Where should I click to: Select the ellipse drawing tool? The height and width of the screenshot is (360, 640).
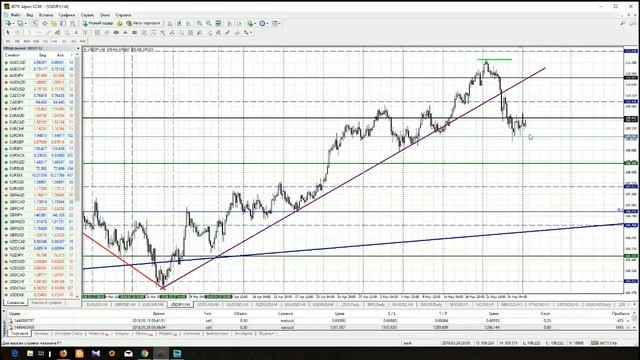pyautogui.click(x=116, y=32)
